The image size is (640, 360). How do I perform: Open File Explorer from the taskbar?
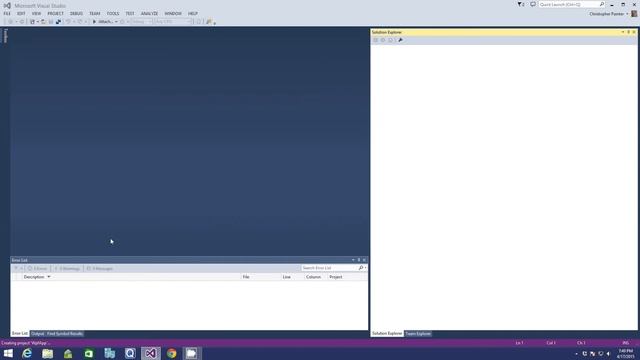pyautogui.click(x=47, y=353)
